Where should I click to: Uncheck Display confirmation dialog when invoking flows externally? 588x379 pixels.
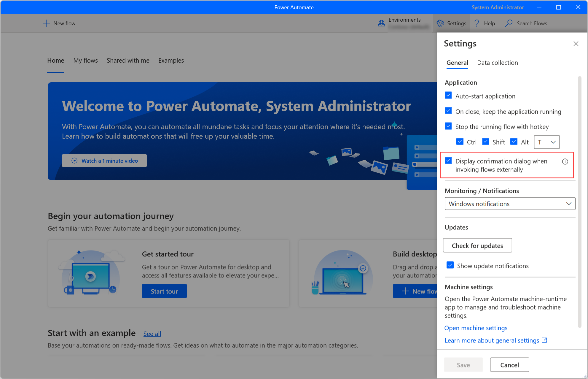(x=449, y=161)
